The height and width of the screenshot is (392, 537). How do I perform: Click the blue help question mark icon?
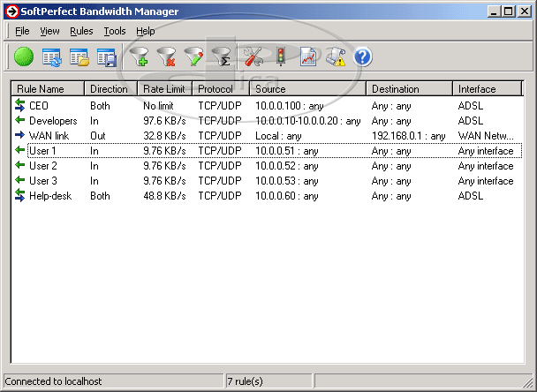pyautogui.click(x=363, y=58)
